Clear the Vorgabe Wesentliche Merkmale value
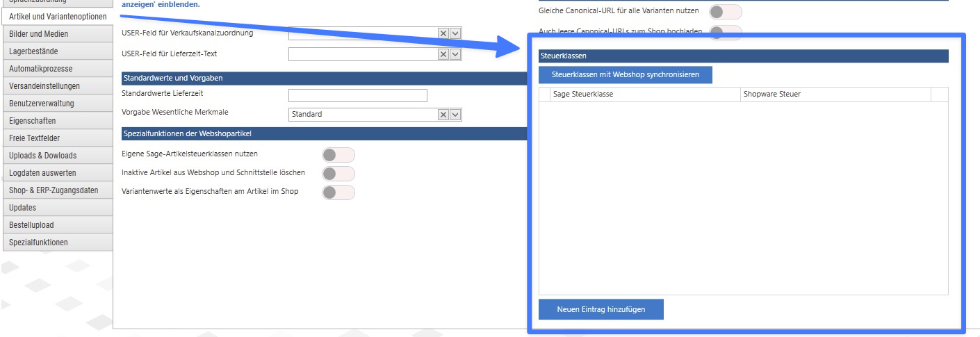Image resolution: width=980 pixels, height=337 pixels. [443, 115]
